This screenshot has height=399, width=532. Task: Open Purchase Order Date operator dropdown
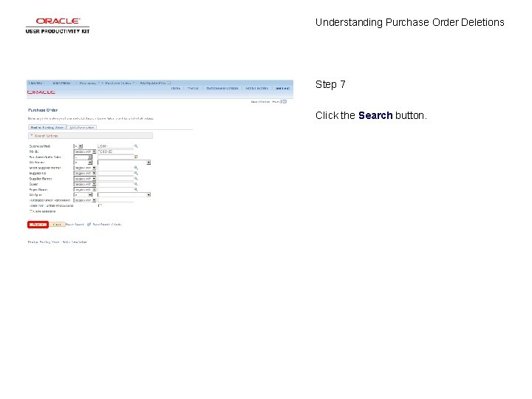click(83, 157)
